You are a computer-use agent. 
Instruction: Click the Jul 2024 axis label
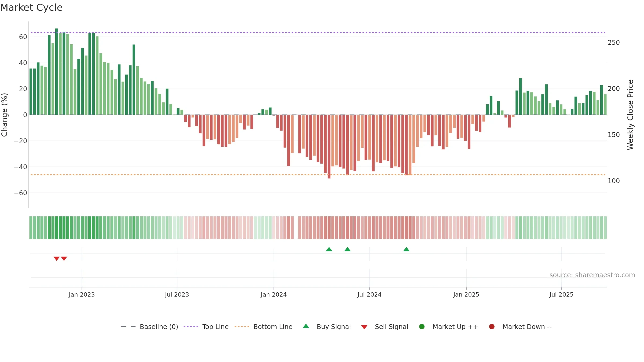[369, 294]
